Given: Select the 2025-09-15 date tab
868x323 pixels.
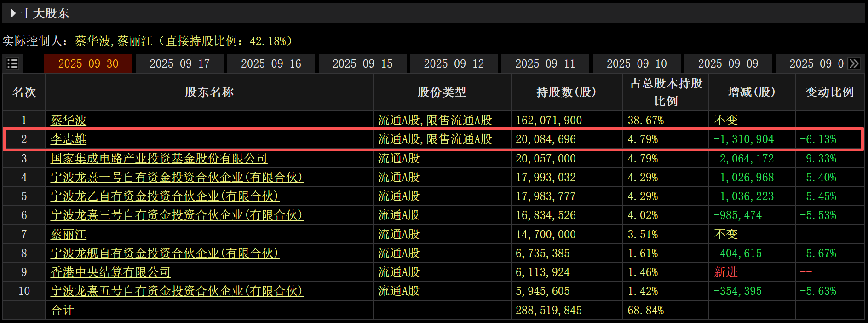Looking at the screenshot, I should click(362, 63).
